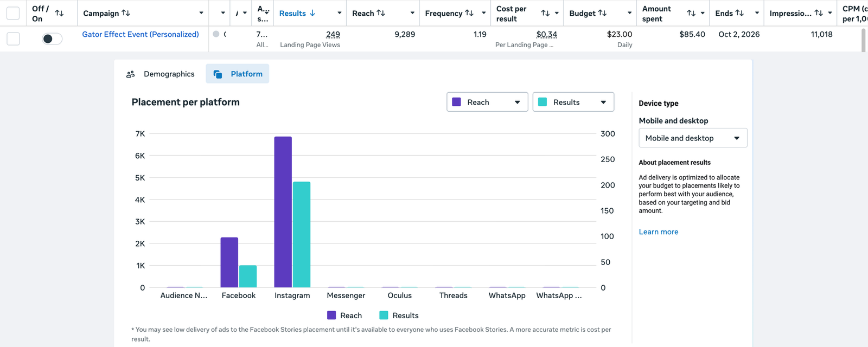The image size is (868, 347).
Task: Sort by Ends column arrows
Action: [x=739, y=13]
